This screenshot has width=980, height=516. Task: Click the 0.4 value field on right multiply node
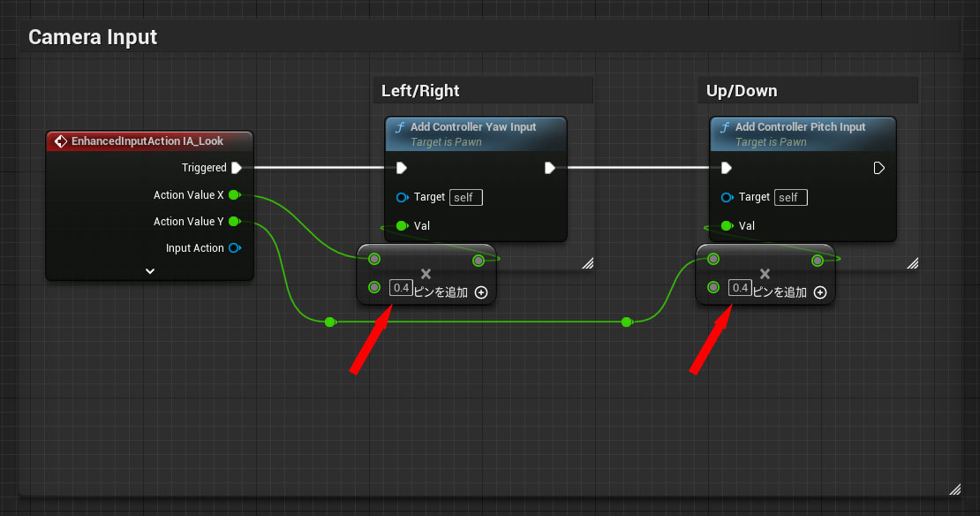[x=740, y=288]
